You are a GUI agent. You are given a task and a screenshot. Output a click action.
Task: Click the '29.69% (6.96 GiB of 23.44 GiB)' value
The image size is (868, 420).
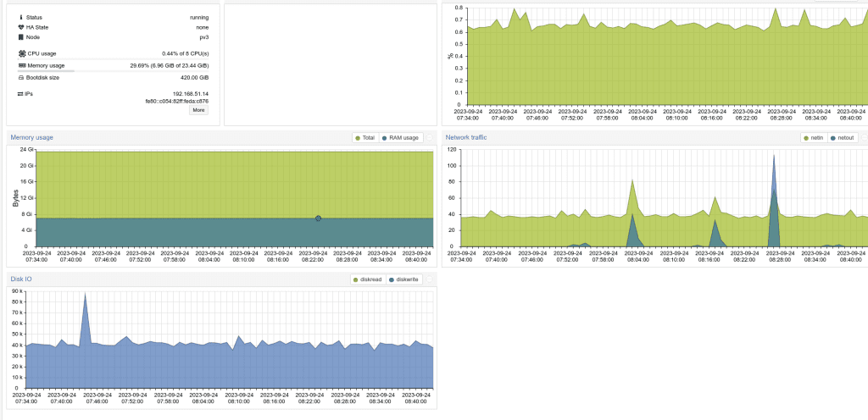(170, 65)
